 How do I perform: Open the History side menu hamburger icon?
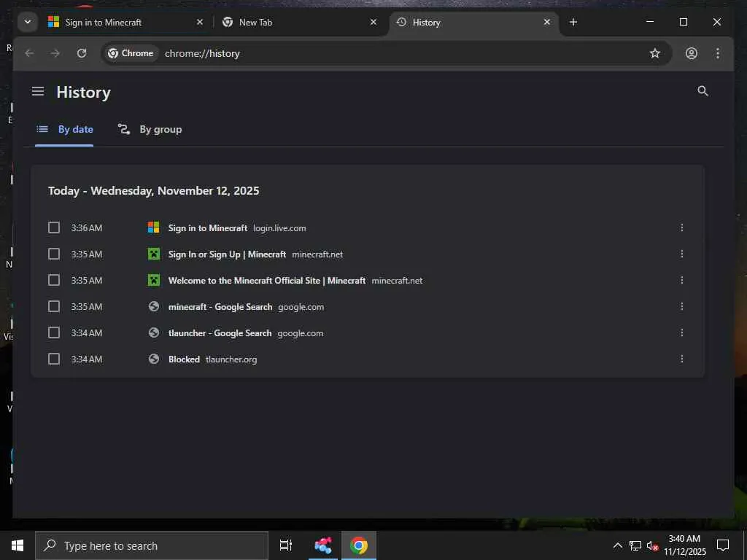38,91
